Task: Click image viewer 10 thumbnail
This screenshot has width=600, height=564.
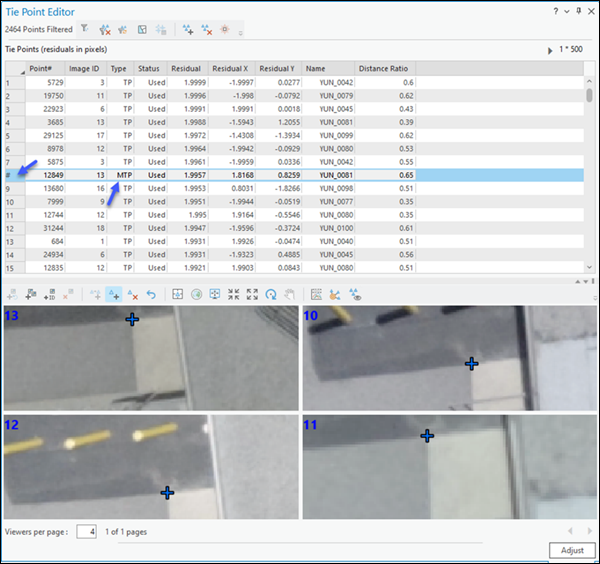Action: 450,358
